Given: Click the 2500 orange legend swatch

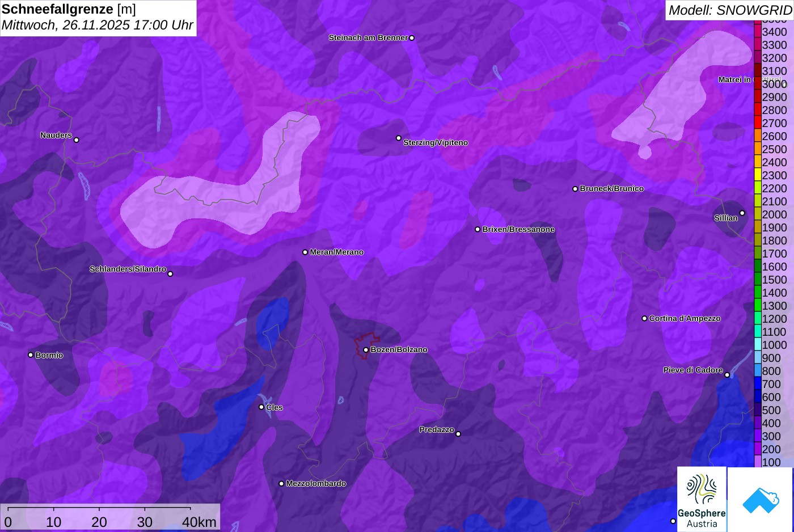Looking at the screenshot, I should 757,149.
